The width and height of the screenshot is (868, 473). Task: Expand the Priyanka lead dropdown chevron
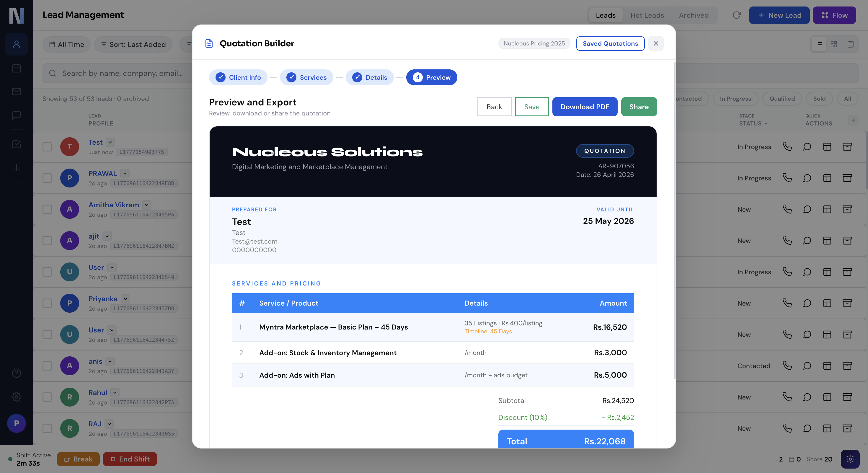[125, 299]
